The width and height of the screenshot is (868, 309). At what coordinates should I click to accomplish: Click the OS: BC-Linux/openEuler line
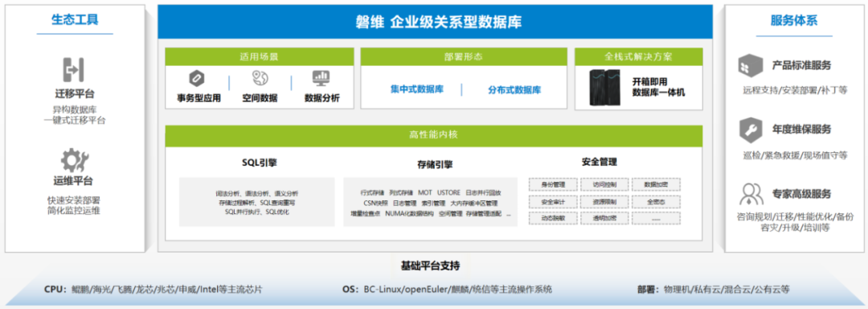[x=448, y=290]
